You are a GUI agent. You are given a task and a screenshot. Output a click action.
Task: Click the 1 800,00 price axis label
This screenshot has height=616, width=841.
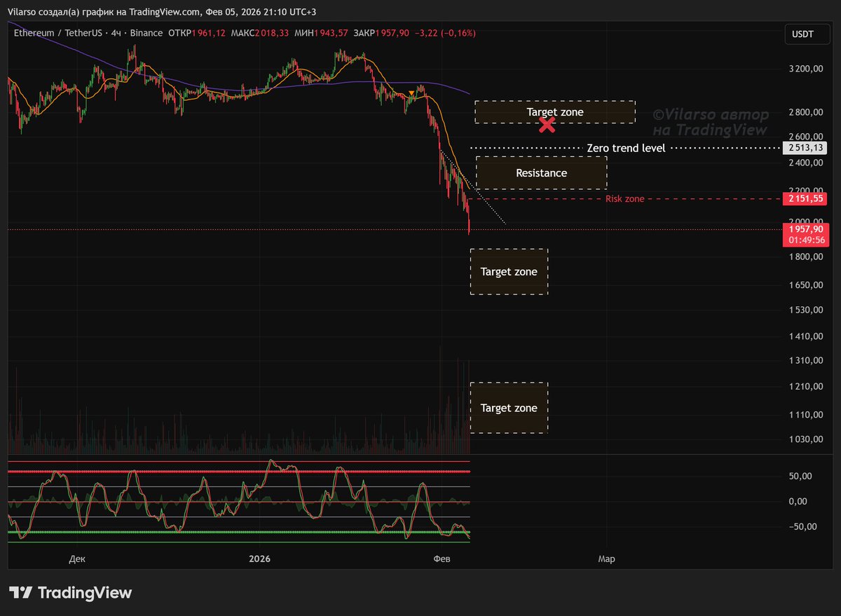(x=805, y=256)
